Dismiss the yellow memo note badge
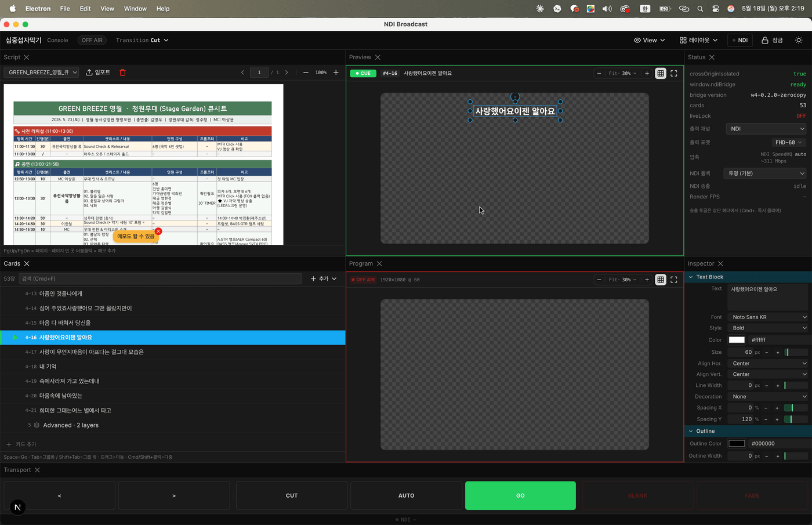The height and width of the screenshot is (525, 812). [158, 231]
